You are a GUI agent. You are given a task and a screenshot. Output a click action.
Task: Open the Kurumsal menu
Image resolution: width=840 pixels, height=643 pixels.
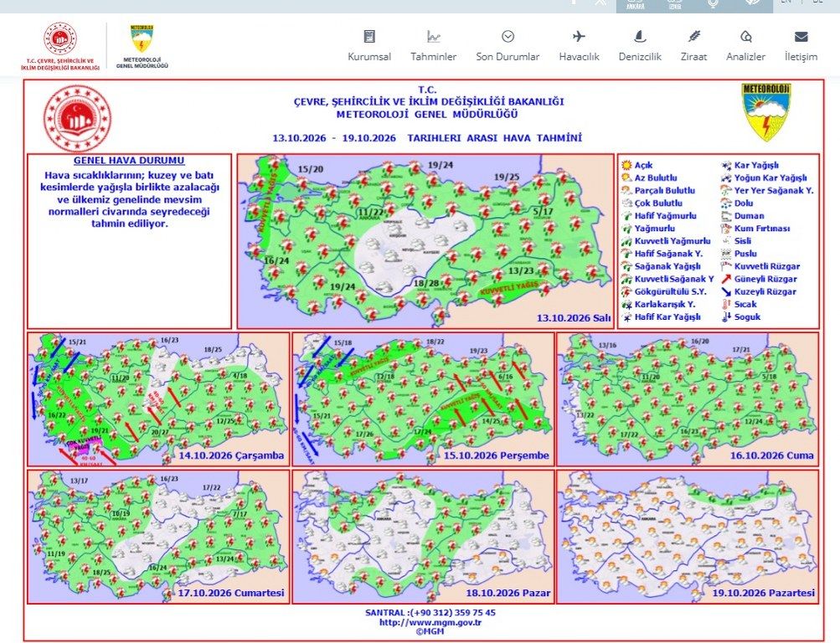click(x=369, y=47)
